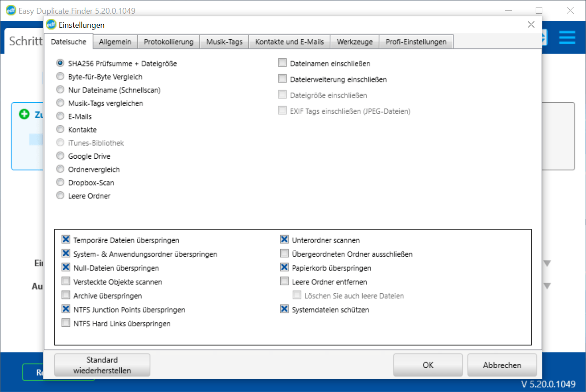Switch to Profi-Einstellungen tab

click(x=416, y=42)
